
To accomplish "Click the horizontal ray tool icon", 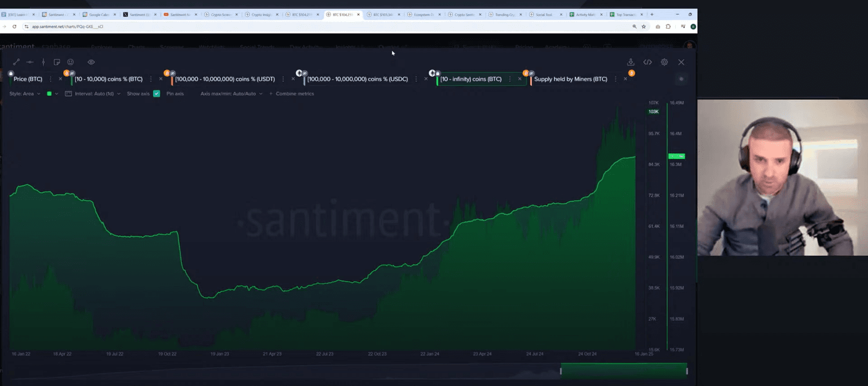I will click(x=30, y=62).
